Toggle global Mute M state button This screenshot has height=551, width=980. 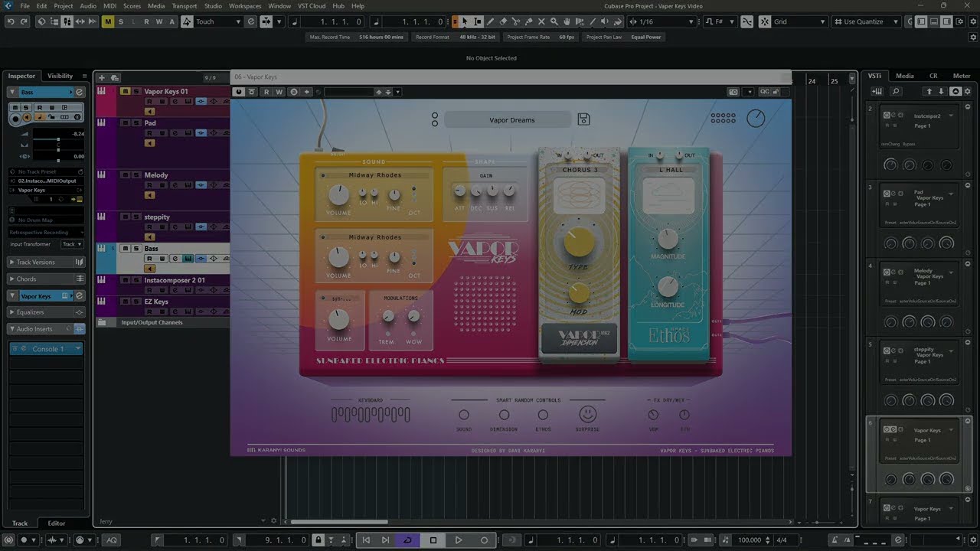click(108, 21)
